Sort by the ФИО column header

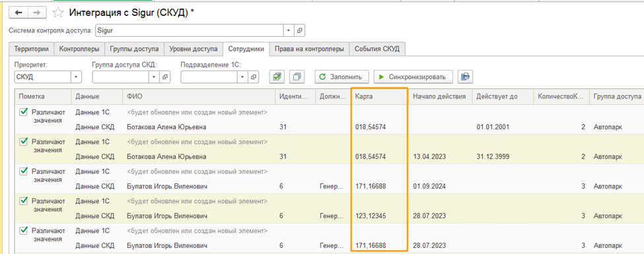pyautogui.click(x=199, y=96)
